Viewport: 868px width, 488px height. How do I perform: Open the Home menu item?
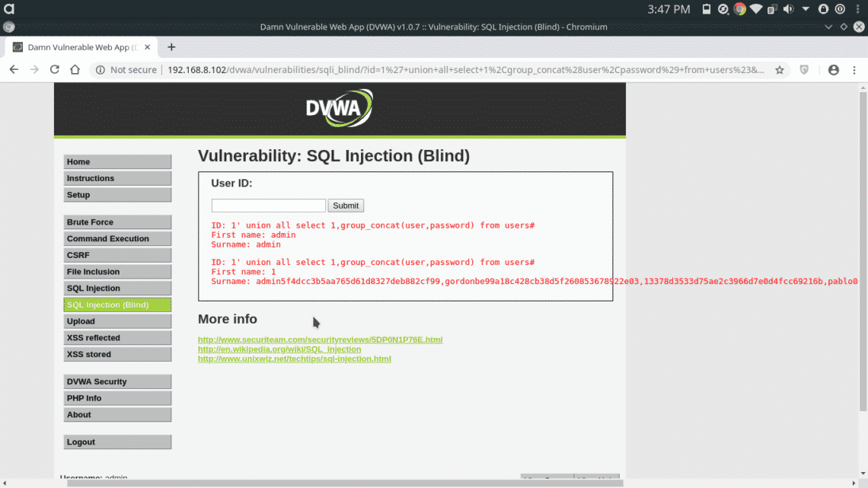click(117, 161)
